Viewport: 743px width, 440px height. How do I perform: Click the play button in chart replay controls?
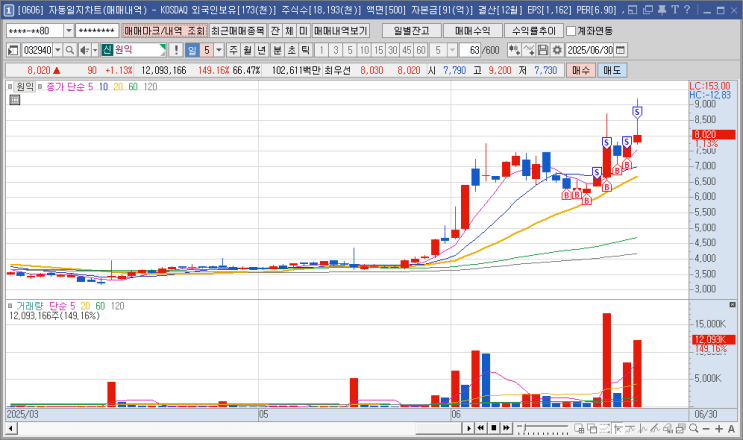[468, 428]
